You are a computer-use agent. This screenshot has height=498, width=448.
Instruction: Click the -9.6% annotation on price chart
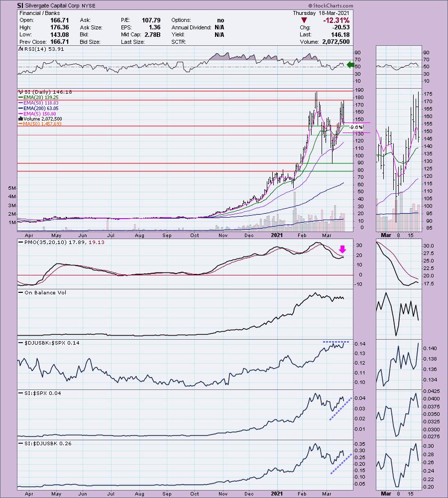(356, 127)
